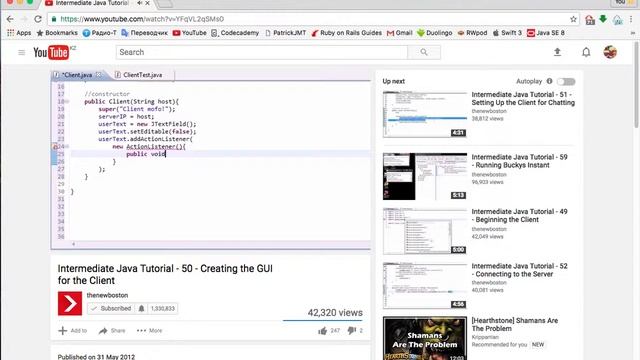The height and width of the screenshot is (360, 640).
Task: Click the thenewboston channel name link
Action: tap(107, 295)
